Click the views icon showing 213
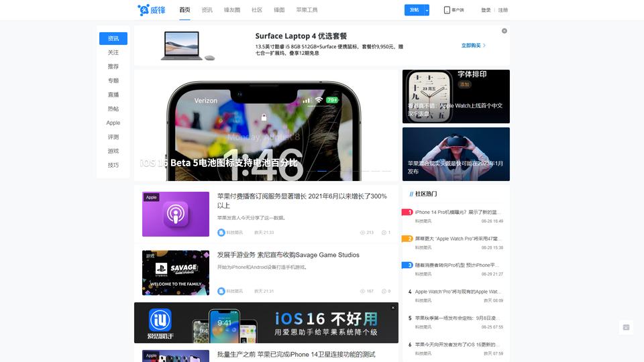The width and height of the screenshot is (644, 362). coord(362,233)
